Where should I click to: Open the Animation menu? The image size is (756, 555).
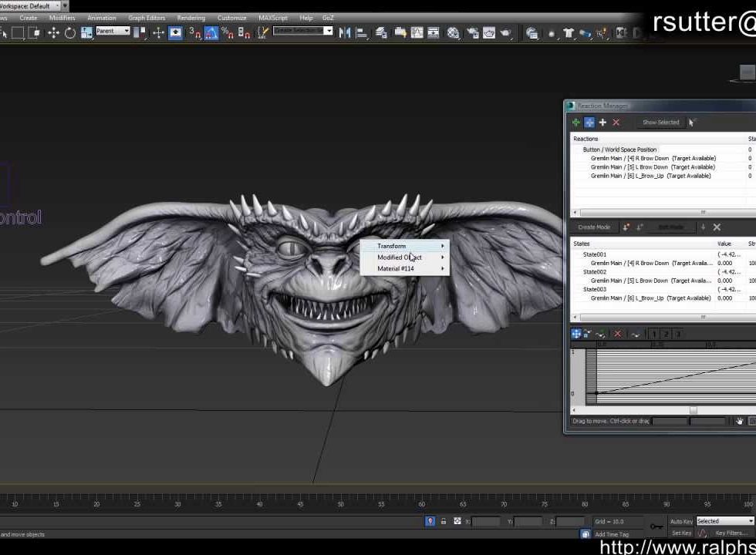coord(102,18)
